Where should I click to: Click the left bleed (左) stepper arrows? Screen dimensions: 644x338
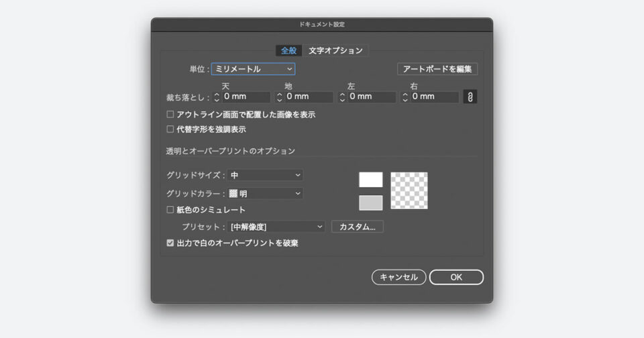[342, 97]
